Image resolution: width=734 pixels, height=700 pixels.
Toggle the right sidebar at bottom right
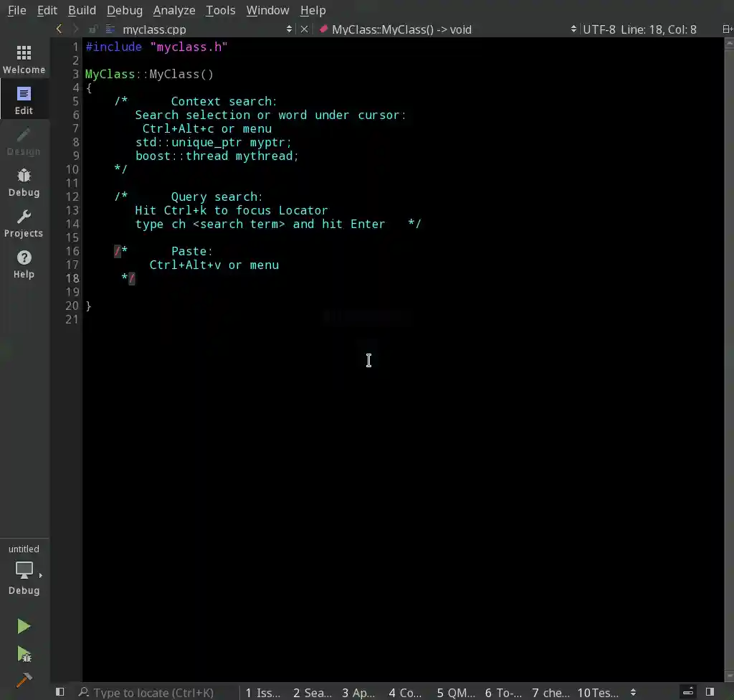pyautogui.click(x=710, y=691)
